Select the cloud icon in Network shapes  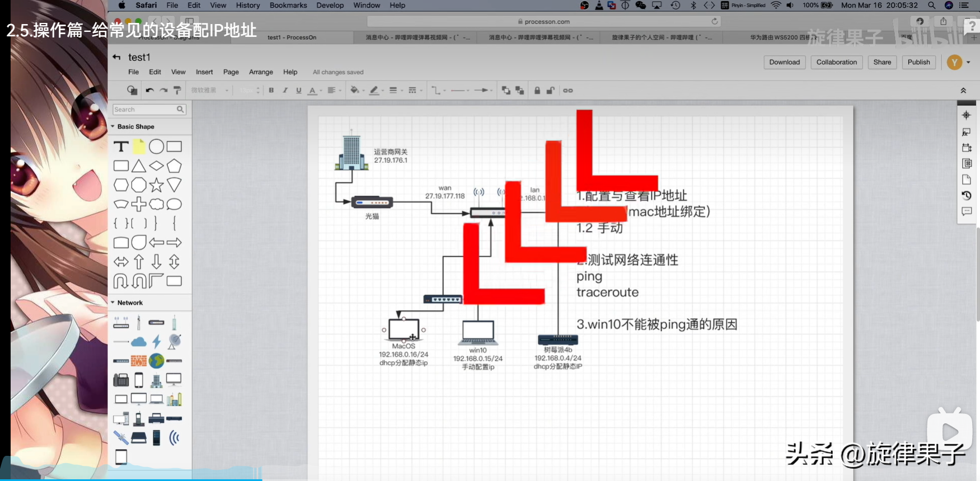point(139,342)
